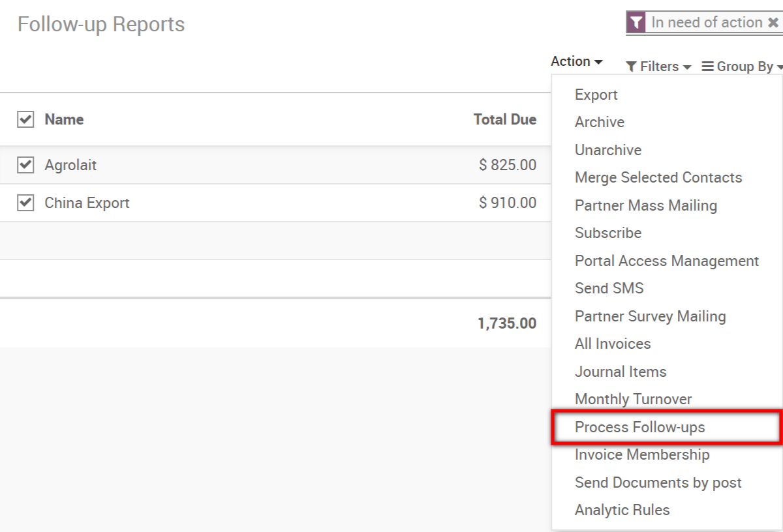Select Send Documents by post

pyautogui.click(x=658, y=482)
